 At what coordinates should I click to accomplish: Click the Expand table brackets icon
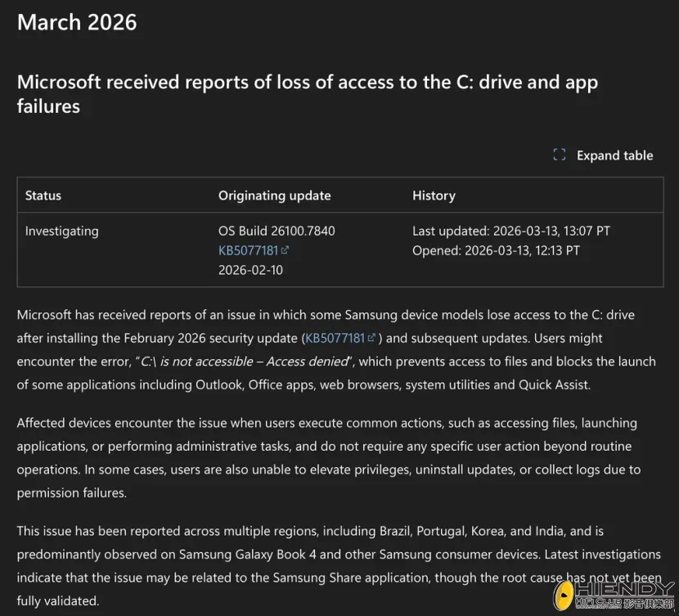click(x=560, y=155)
